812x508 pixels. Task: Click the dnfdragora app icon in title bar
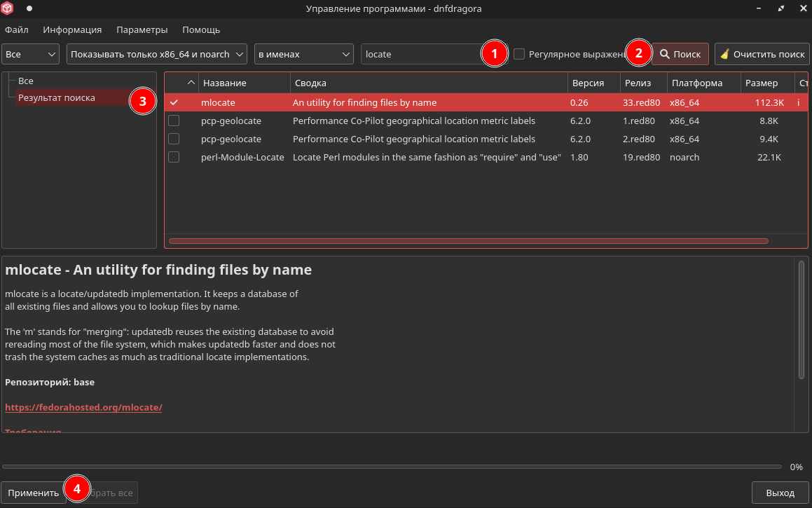click(8, 8)
